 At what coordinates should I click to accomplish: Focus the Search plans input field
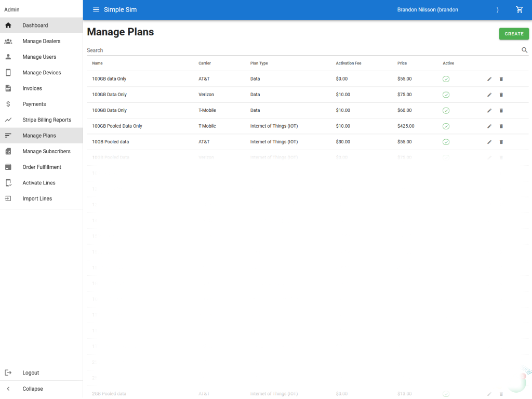[301, 50]
